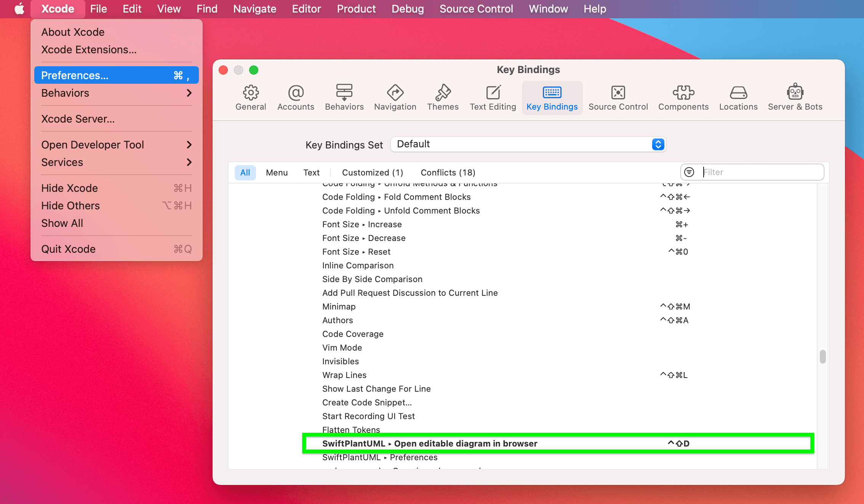
Task: Show only Conflicts (18) key bindings
Action: pyautogui.click(x=448, y=172)
